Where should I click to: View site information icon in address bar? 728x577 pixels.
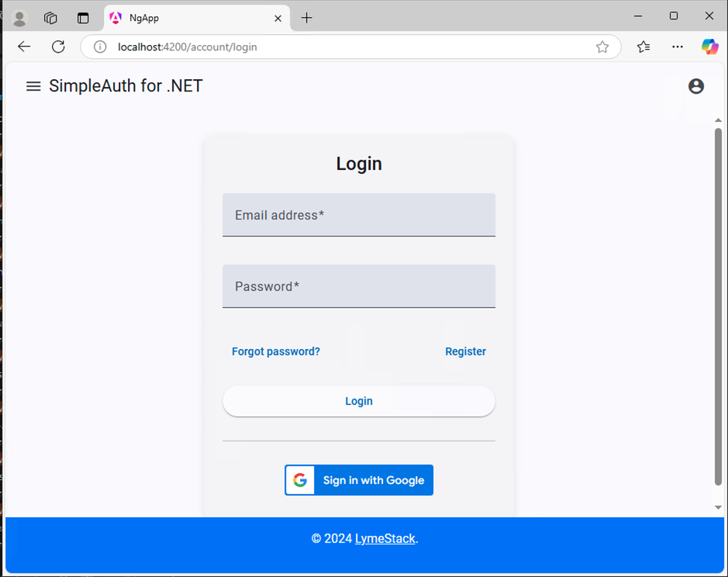[100, 47]
